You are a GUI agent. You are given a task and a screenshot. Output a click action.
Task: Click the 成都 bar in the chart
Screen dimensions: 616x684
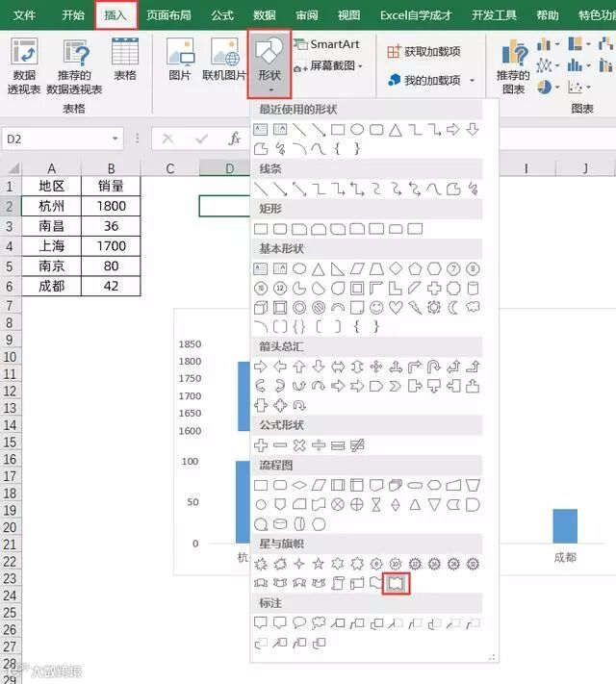(565, 525)
